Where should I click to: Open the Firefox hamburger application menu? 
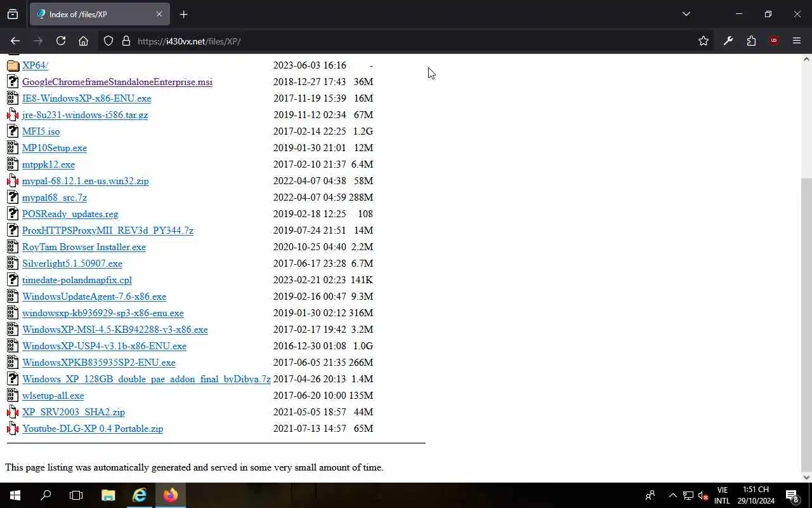(797, 41)
